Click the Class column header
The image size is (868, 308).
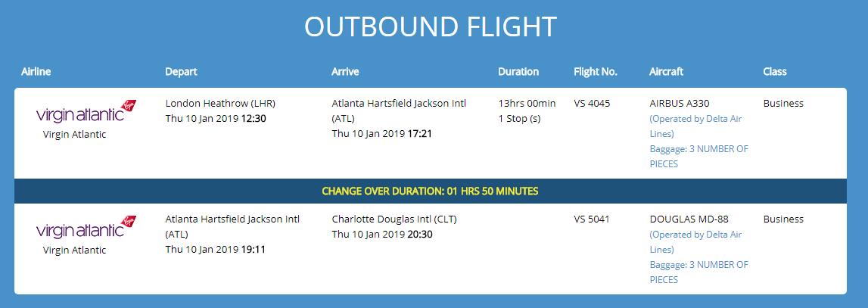pyautogui.click(x=775, y=72)
